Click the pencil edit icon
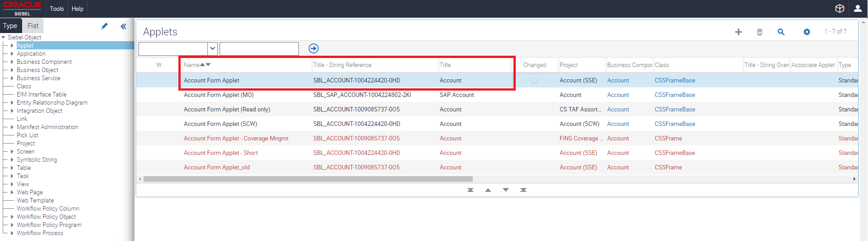Screen dimensions: 868x241 point(105,26)
